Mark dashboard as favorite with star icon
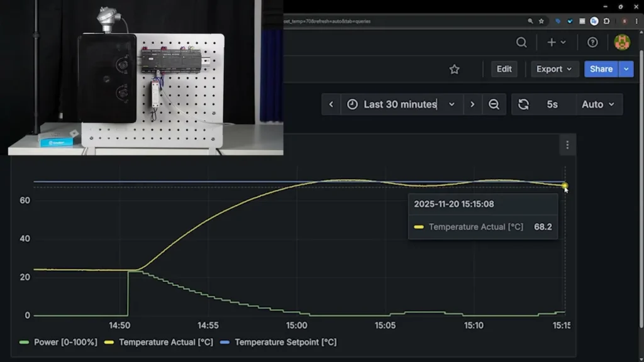644x362 pixels. click(x=454, y=69)
